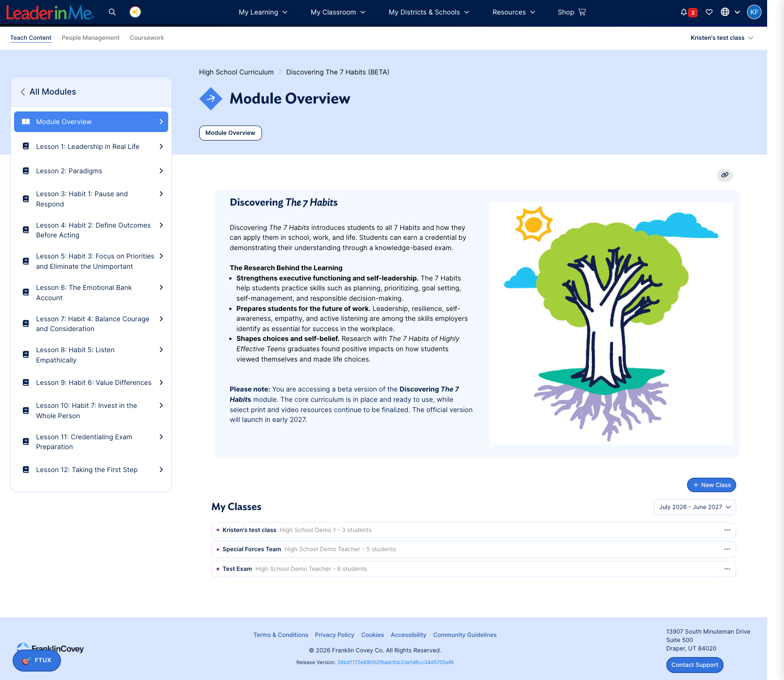Viewport: 784px width, 680px height.
Task: Open Lesson 5: Habit 3 Focus on Priorities
Action: (x=91, y=261)
